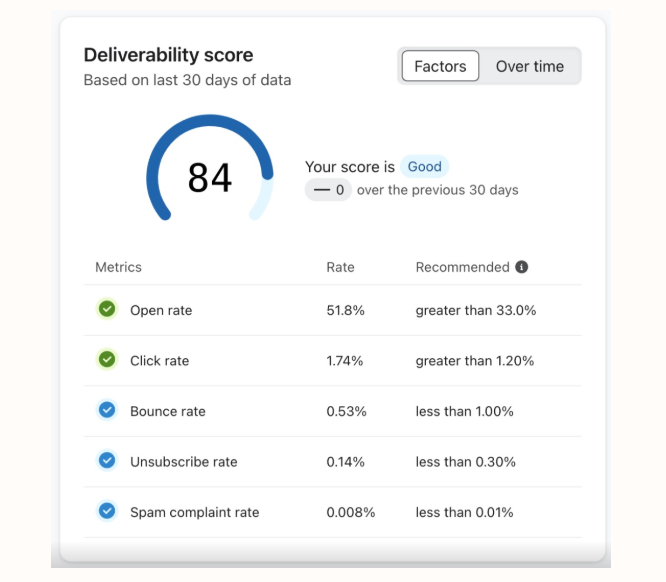Click the Metrics column header
Viewport: 666px width, 582px height.
(119, 267)
